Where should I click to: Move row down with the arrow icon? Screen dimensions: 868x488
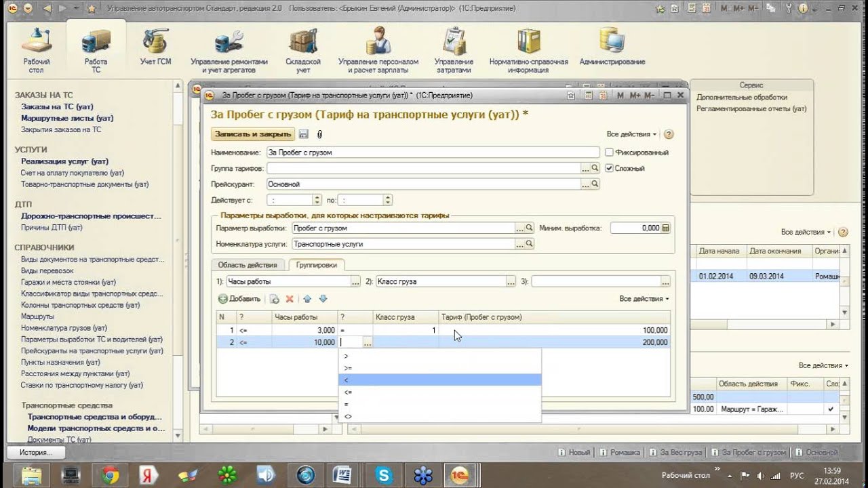323,299
